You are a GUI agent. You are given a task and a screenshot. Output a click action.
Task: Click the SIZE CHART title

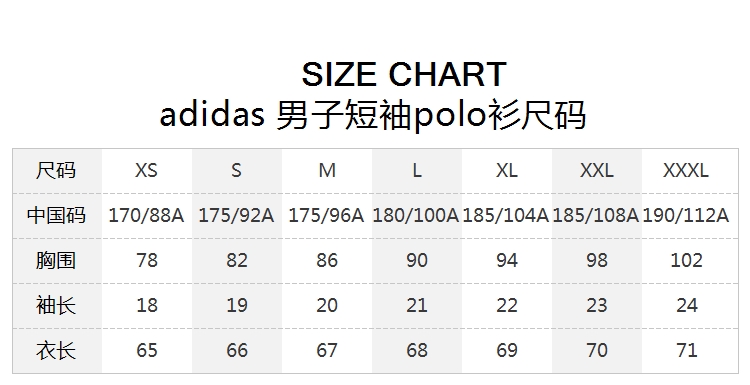tap(404, 74)
